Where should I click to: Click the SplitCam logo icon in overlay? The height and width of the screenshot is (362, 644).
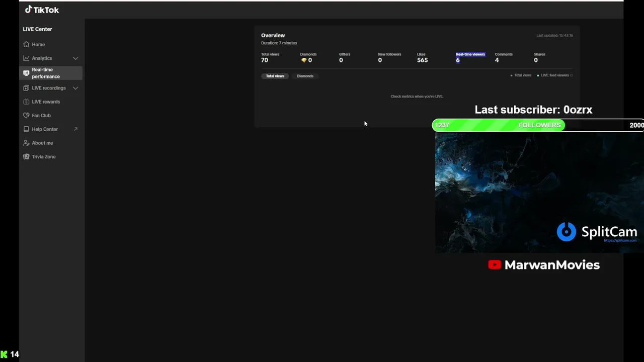click(x=566, y=232)
